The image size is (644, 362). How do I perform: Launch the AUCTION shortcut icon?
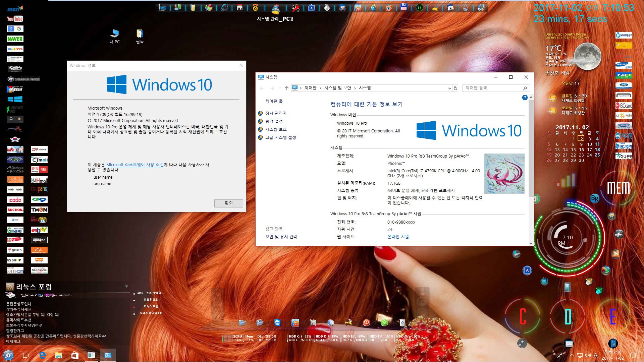point(15,210)
